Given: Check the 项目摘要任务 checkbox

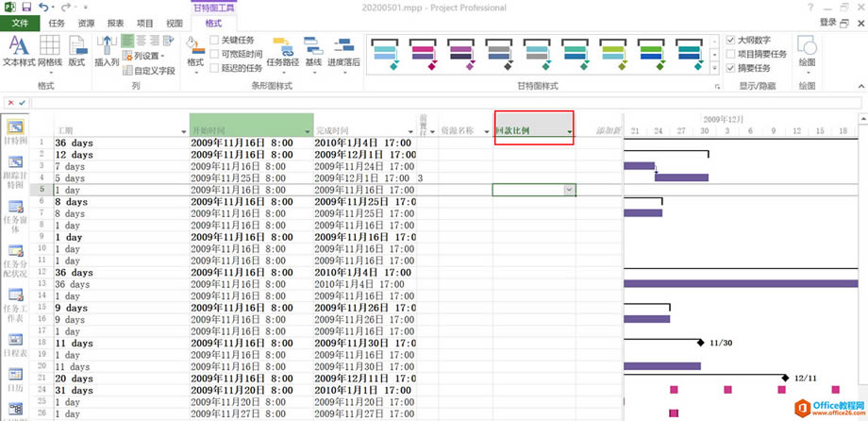Looking at the screenshot, I should click(x=731, y=55).
